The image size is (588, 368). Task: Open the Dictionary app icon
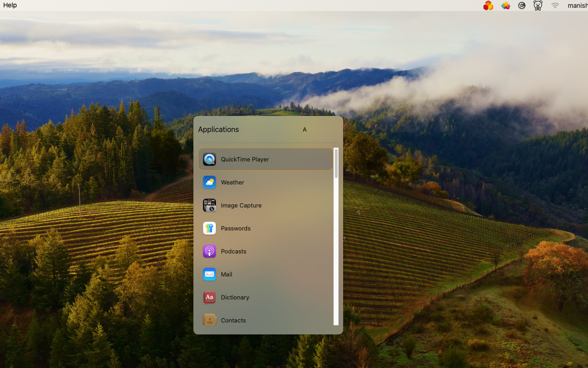coord(209,297)
